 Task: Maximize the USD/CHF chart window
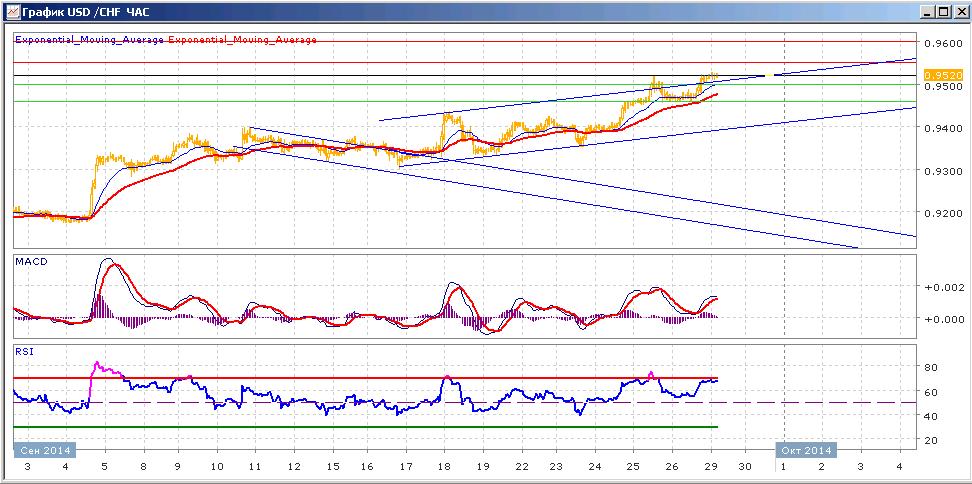point(942,11)
